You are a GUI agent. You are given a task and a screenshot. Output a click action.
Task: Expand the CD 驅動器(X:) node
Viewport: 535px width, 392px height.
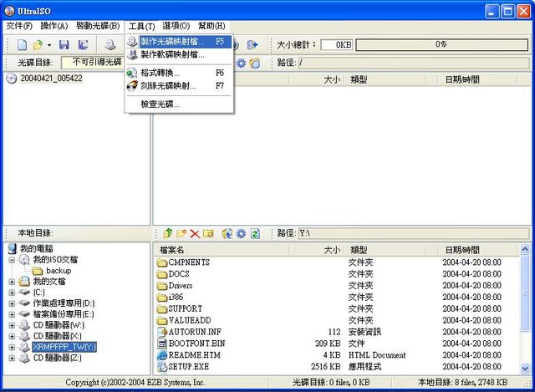[12, 336]
